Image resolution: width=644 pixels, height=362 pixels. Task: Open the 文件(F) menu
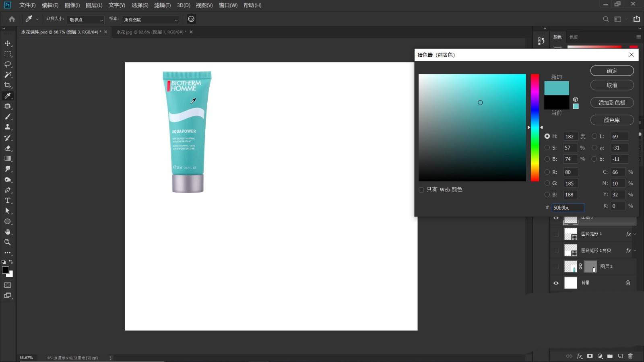(27, 5)
